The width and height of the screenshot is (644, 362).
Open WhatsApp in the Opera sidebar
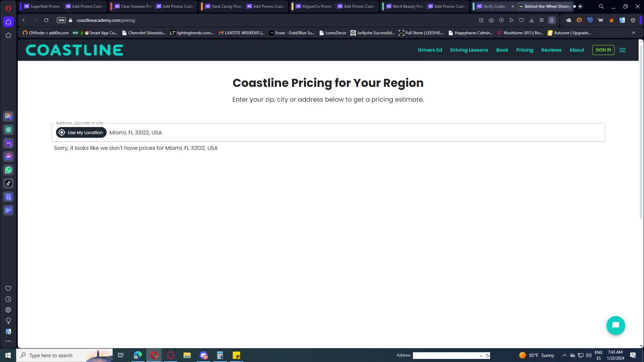8,170
